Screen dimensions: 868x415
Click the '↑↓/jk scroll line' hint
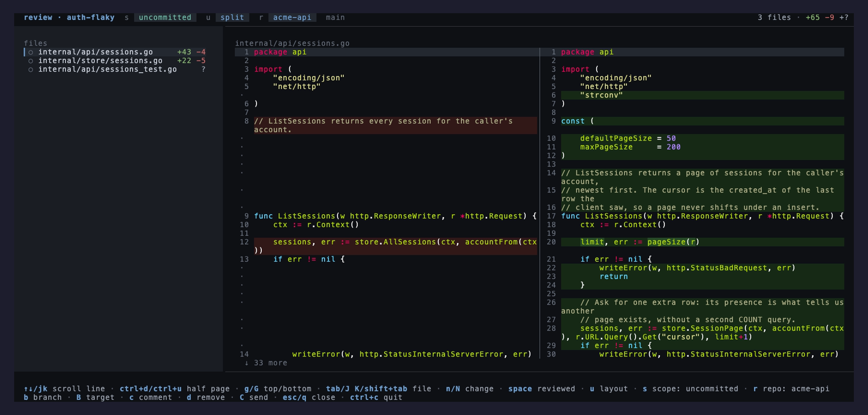click(x=64, y=389)
